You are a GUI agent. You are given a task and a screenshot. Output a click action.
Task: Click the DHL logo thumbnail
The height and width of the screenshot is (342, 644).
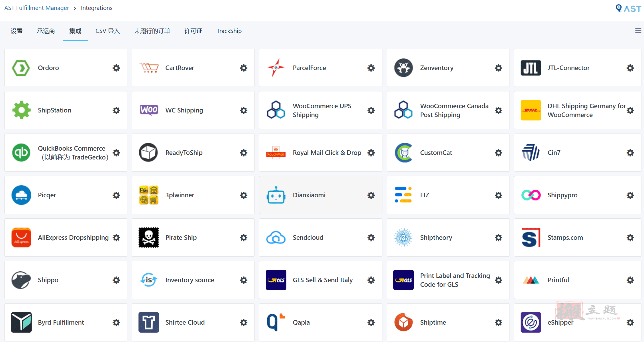531,110
